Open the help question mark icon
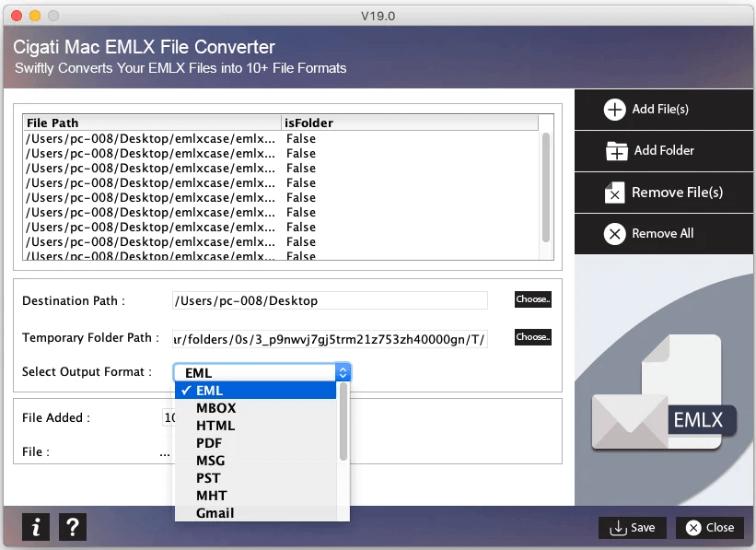756x550 pixels. (73, 527)
